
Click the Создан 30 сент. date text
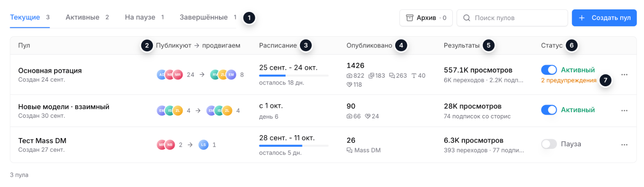coord(42,116)
